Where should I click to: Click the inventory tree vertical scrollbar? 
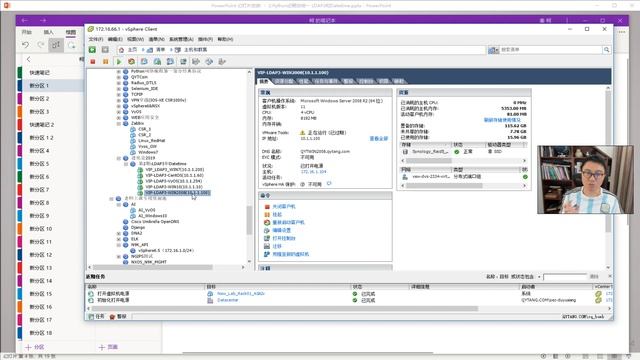click(249, 220)
